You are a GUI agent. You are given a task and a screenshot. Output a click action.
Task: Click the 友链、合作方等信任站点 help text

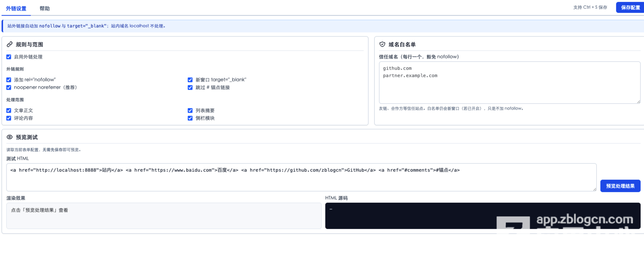tap(451, 108)
